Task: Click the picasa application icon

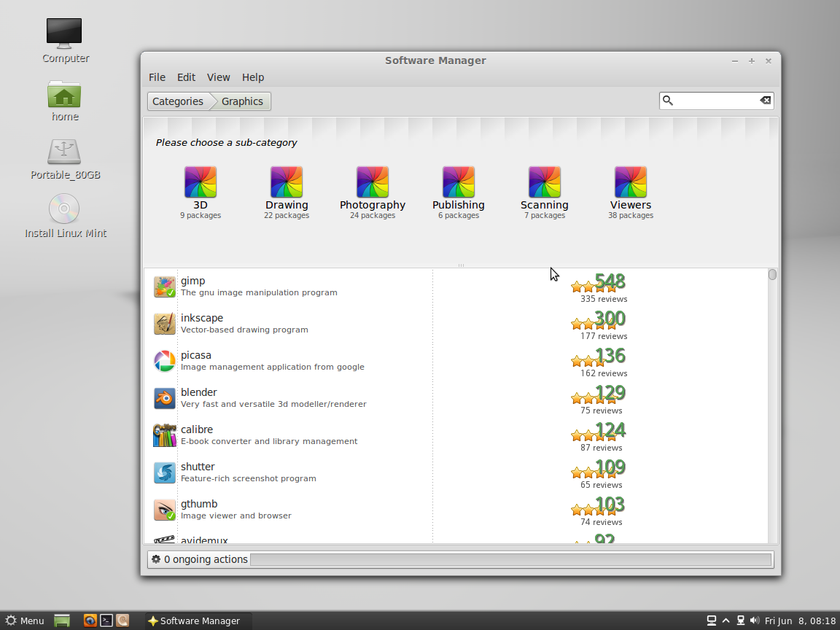Action: point(165,361)
